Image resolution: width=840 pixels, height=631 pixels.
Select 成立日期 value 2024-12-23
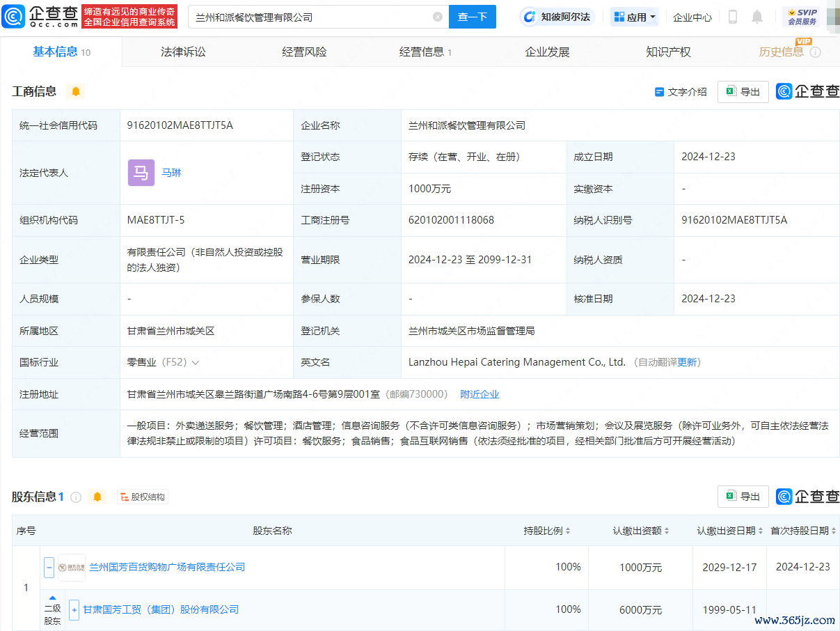708,157
